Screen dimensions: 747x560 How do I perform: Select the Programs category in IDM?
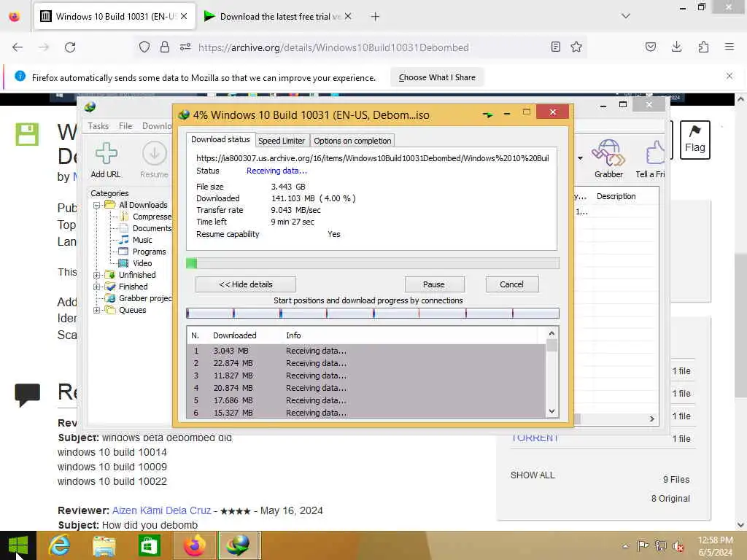click(x=149, y=252)
